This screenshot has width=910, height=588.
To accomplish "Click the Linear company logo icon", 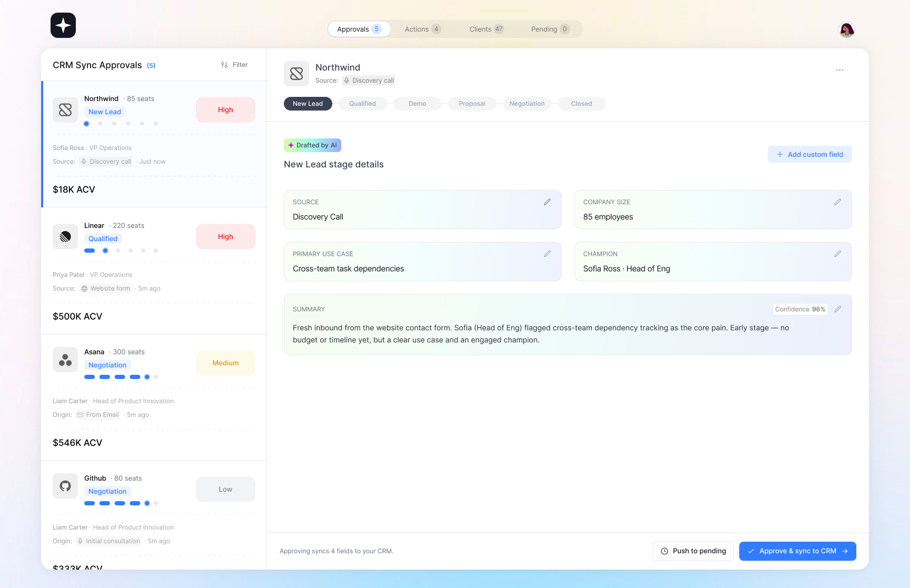I will tap(65, 237).
